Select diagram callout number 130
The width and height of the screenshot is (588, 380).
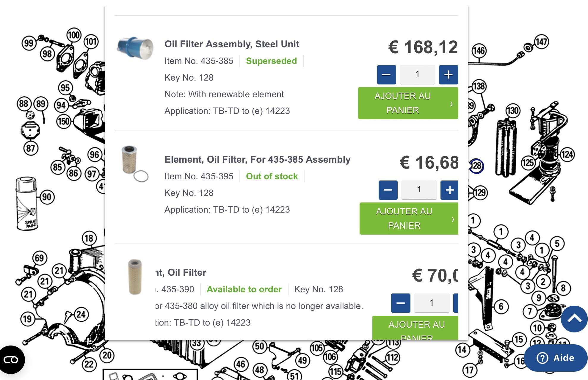pos(512,111)
